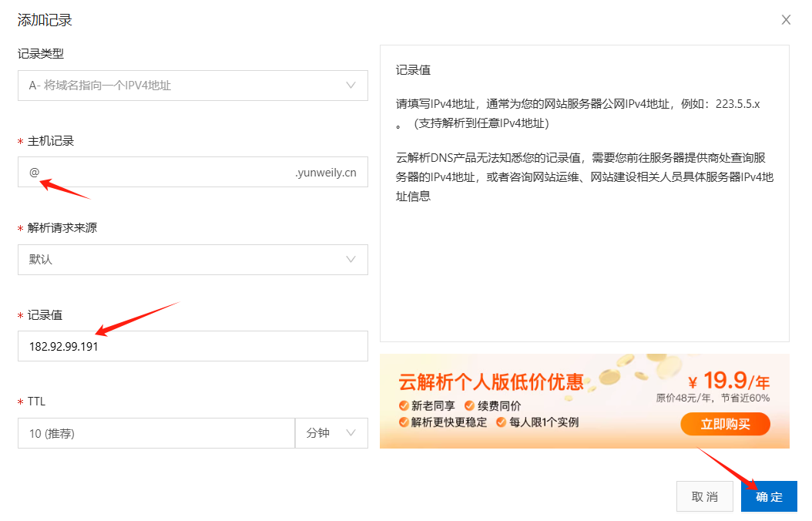This screenshot has height=521, width=812.
Task: Click the 主机记录 input field
Action: pos(193,172)
